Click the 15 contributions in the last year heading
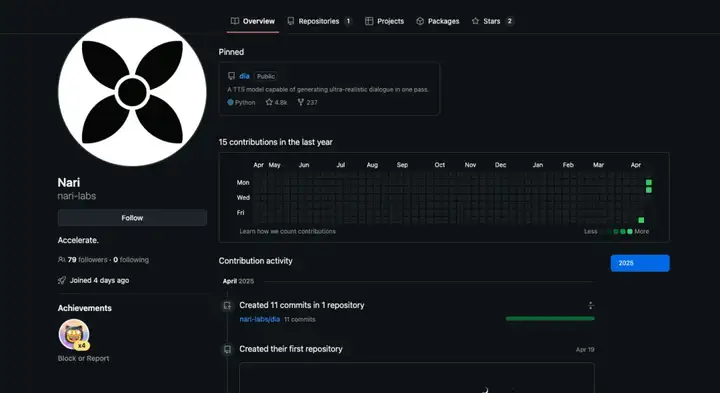This screenshot has width=720, height=393. [276, 142]
